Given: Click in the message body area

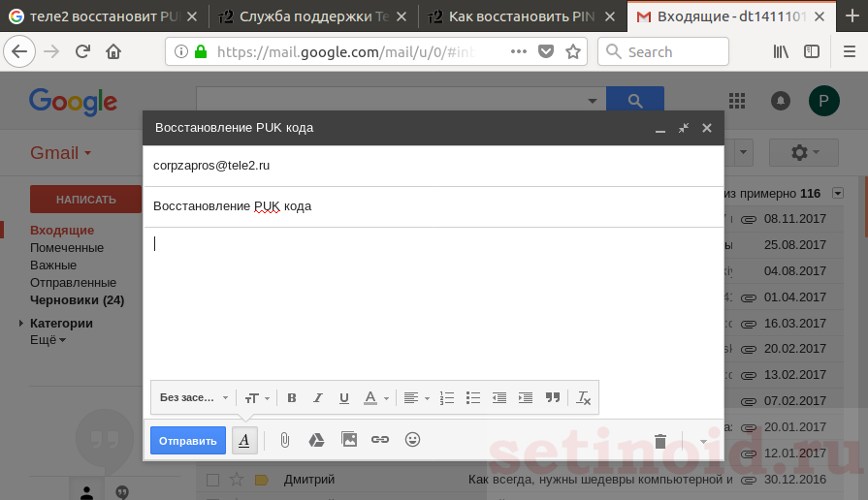Looking at the screenshot, I should (x=434, y=301).
